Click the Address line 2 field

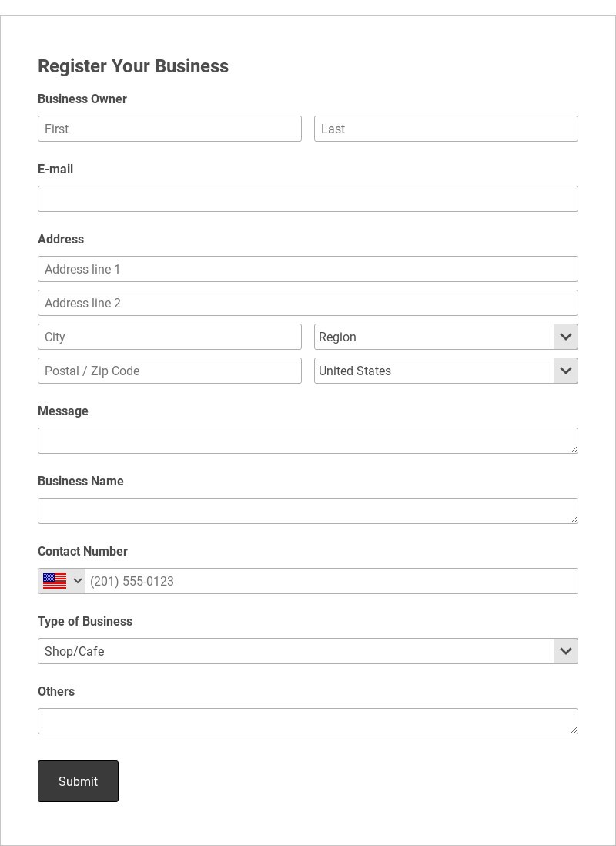(308, 304)
